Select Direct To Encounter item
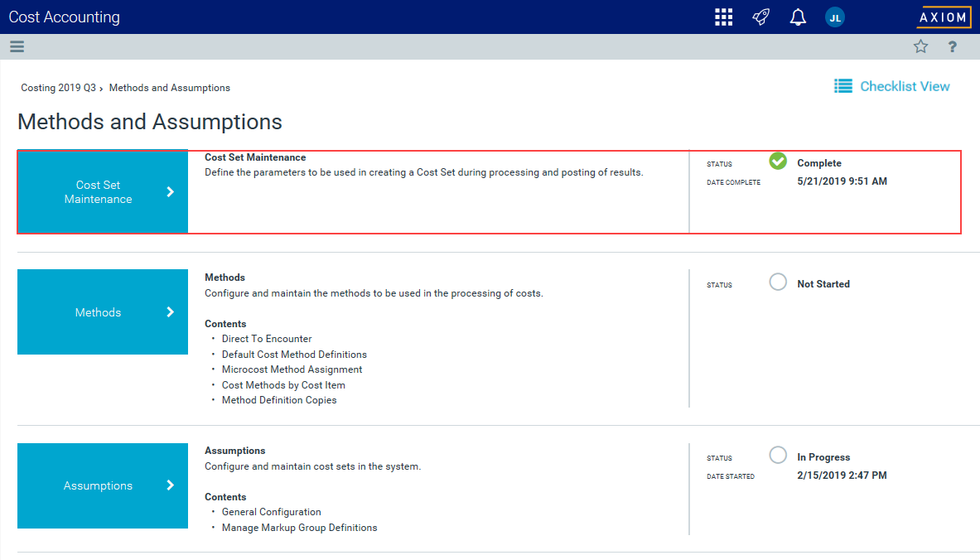The image size is (980, 560). point(267,339)
